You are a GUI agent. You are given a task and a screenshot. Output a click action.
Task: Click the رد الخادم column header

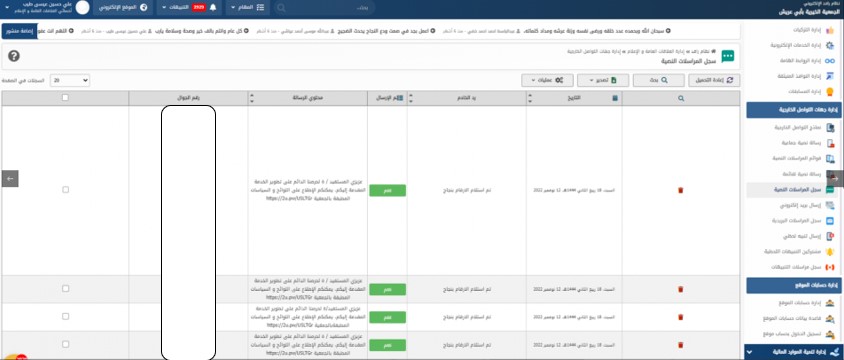pyautogui.click(x=467, y=98)
